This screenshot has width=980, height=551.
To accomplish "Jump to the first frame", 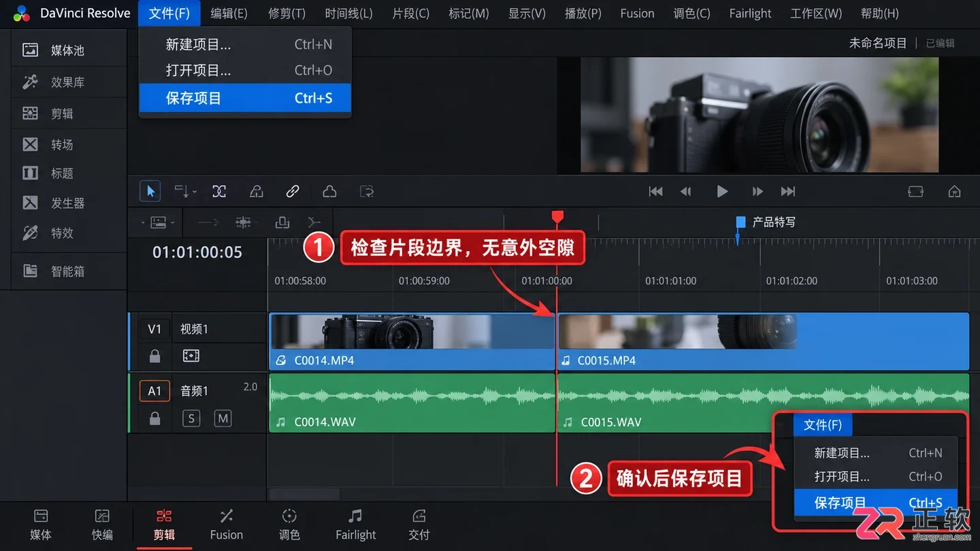I will tap(656, 192).
